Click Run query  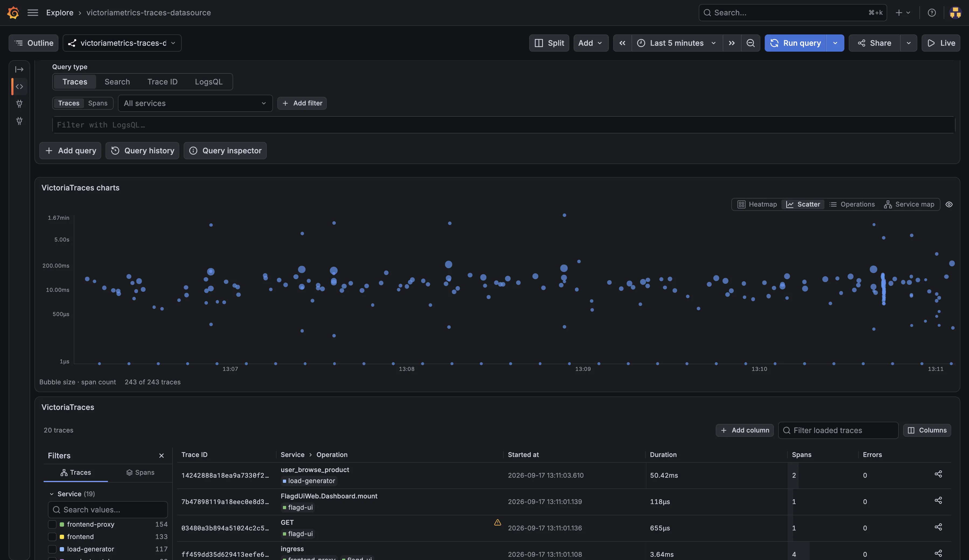[x=795, y=43]
